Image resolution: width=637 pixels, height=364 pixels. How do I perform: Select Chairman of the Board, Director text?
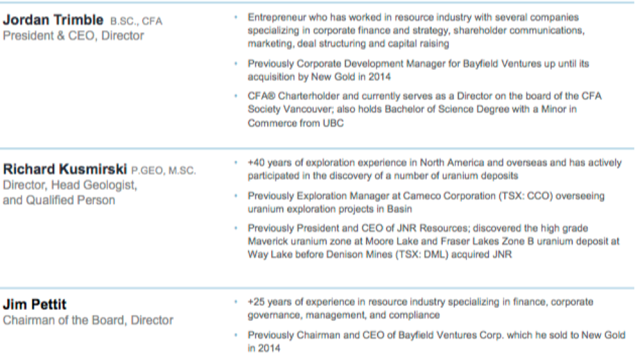point(88,320)
